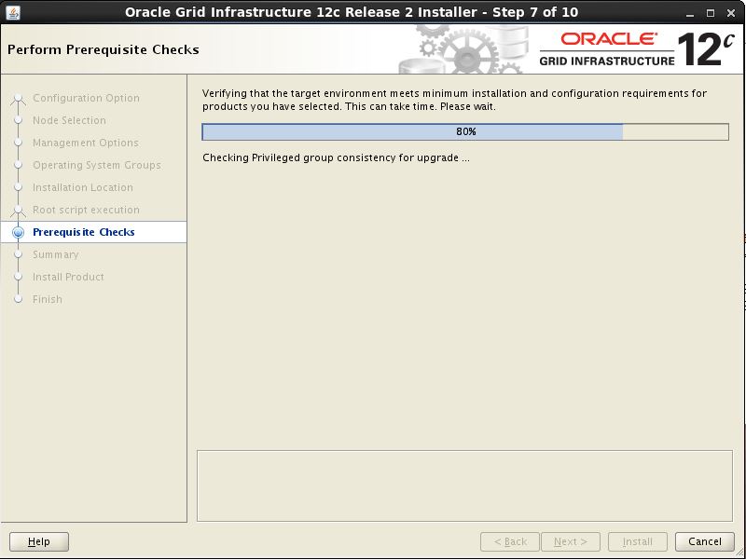Click the Java installer icon in title bar
The image size is (746, 560).
pos(13,12)
